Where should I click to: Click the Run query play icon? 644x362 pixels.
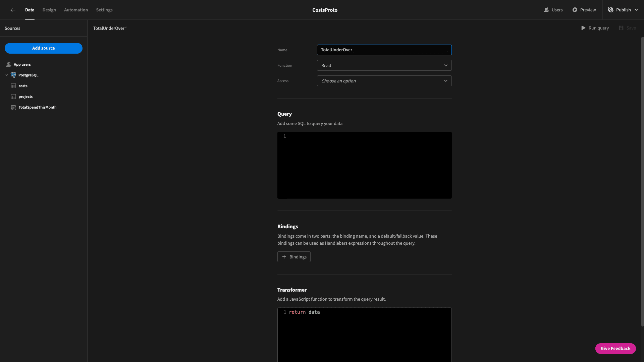point(583,28)
